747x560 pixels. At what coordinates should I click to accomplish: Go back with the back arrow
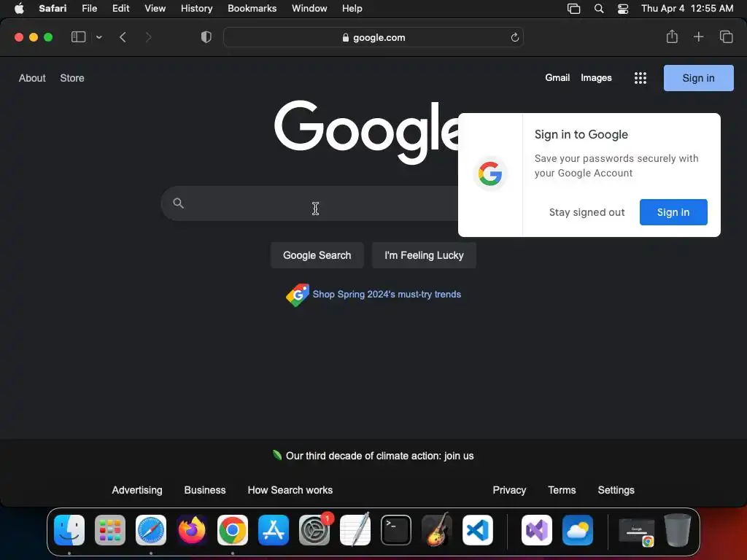123,37
